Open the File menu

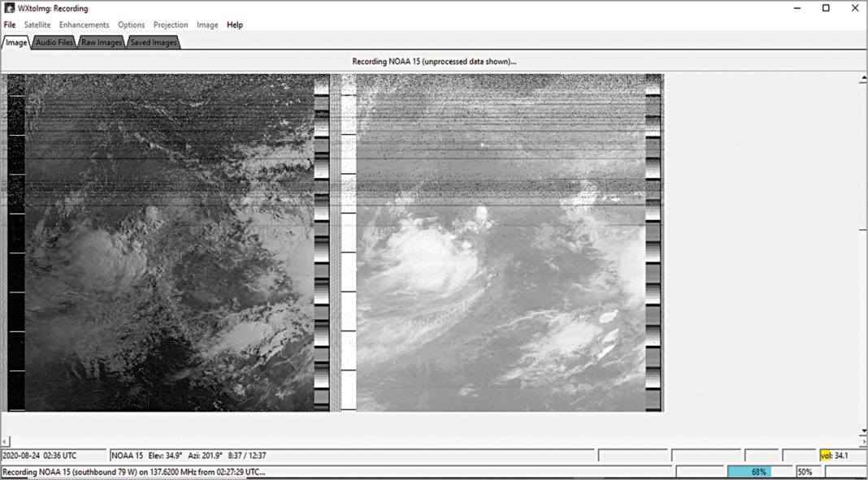tap(9, 24)
